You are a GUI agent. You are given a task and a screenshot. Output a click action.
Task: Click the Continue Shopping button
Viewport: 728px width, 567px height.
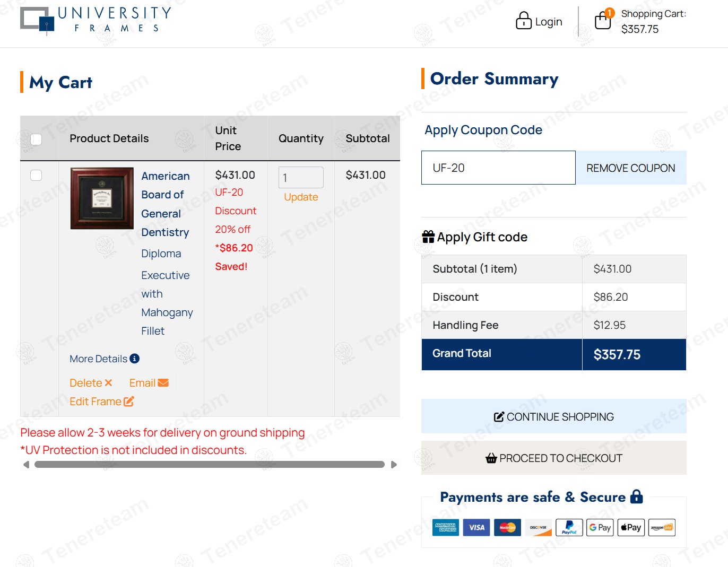[x=553, y=416]
